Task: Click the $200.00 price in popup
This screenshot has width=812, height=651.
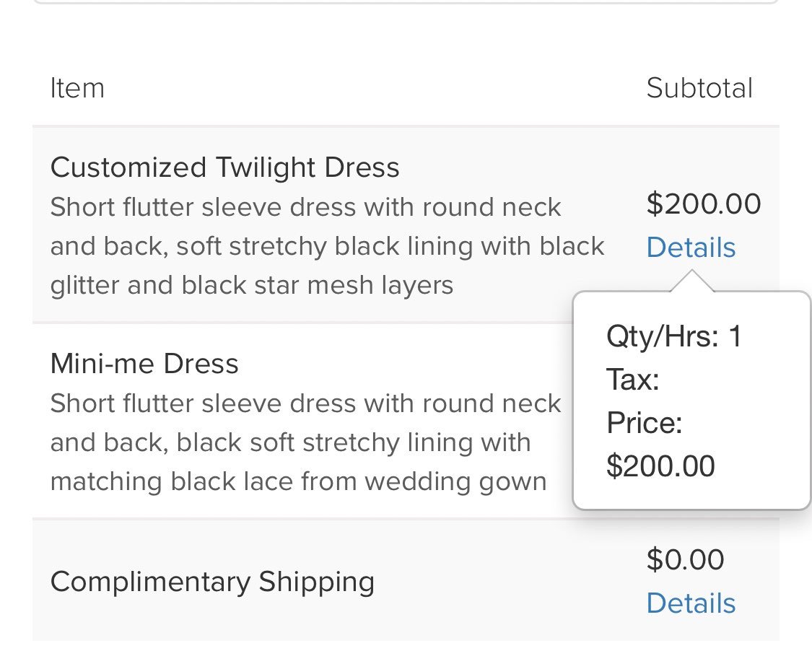Action: [x=660, y=466]
